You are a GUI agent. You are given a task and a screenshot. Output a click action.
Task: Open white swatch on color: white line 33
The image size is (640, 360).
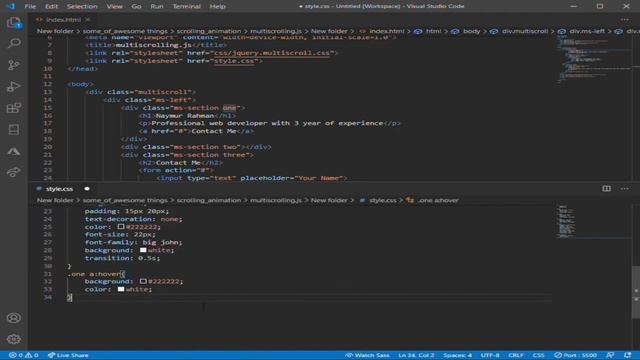point(121,289)
